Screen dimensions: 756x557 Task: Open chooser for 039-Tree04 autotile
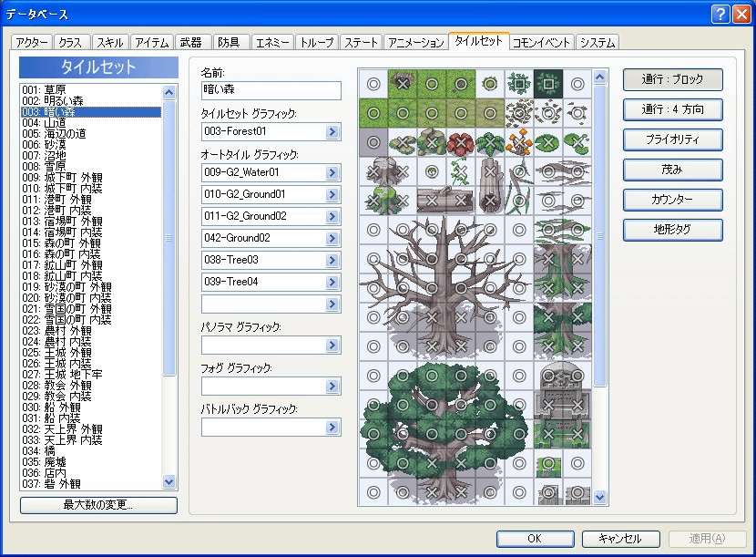tap(332, 282)
